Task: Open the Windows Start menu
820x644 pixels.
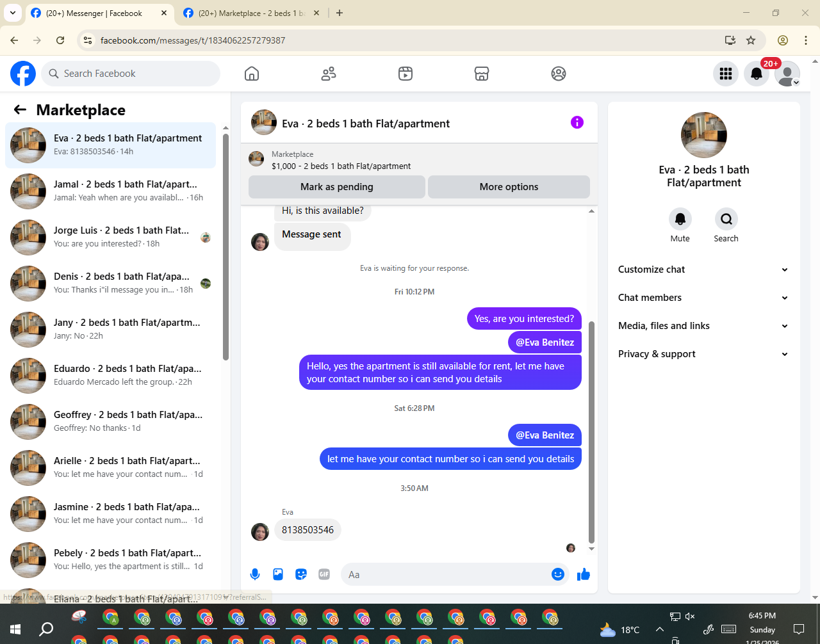Action: point(15,629)
